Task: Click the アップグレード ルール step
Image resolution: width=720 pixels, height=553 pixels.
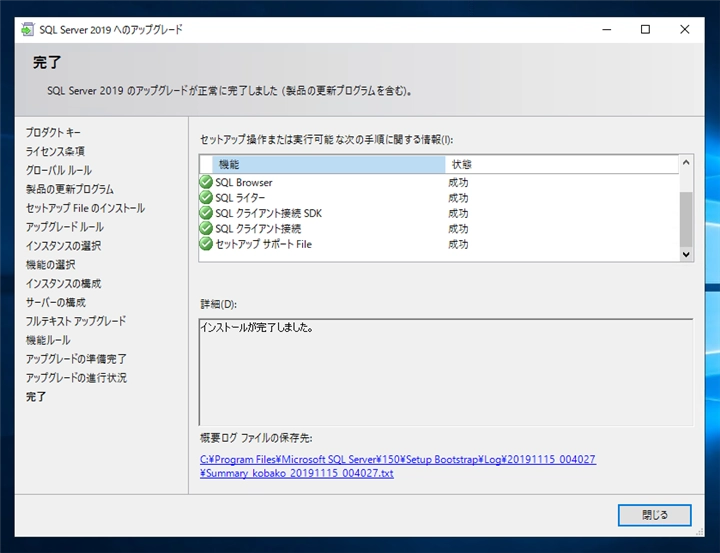Action: point(65,226)
